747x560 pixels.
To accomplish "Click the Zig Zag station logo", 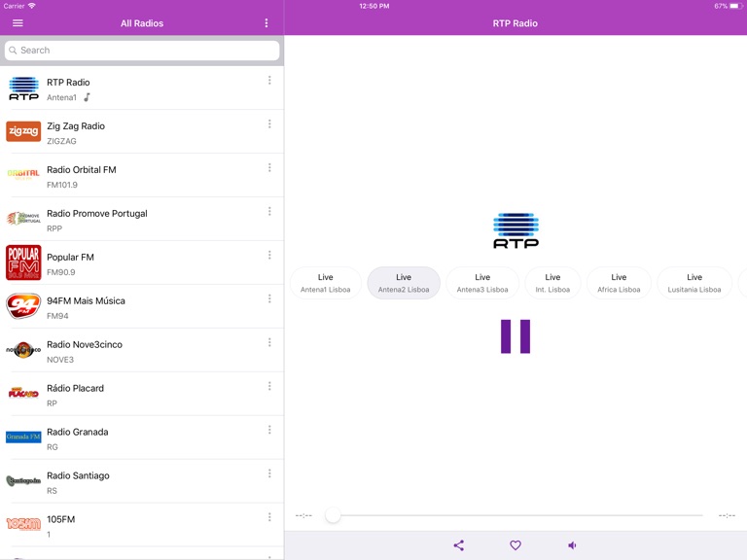I will (23, 131).
